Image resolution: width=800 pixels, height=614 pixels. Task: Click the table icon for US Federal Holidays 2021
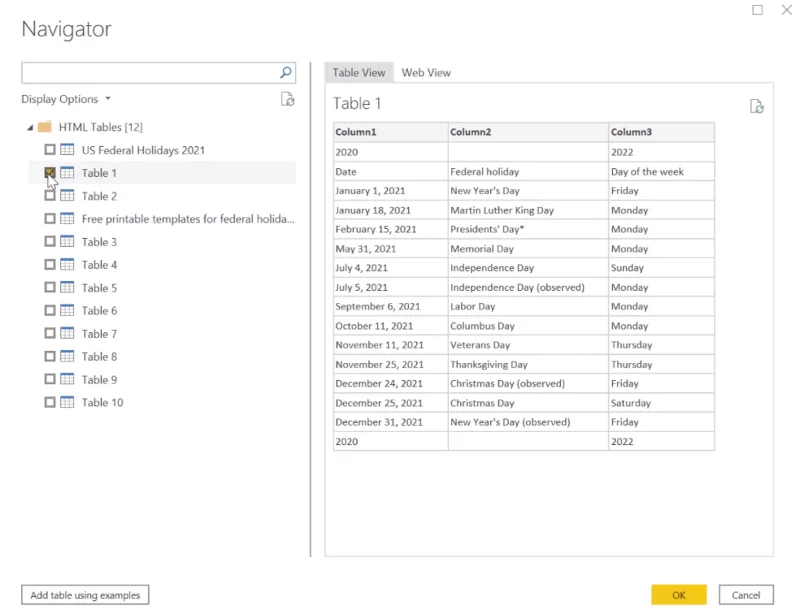point(67,150)
